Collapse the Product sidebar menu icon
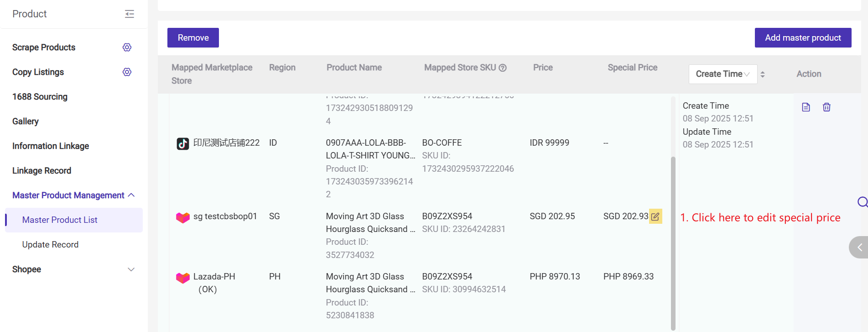Screen dimensions: 868x332 point(130,14)
